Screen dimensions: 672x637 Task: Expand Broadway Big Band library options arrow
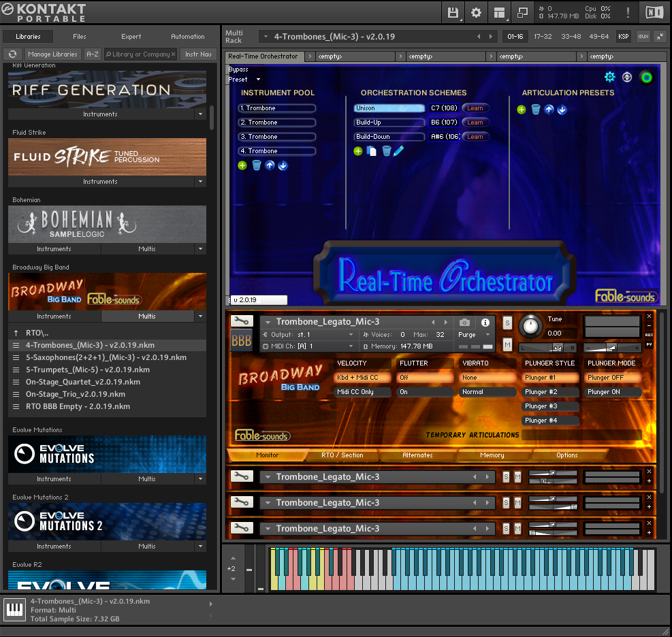tap(201, 316)
